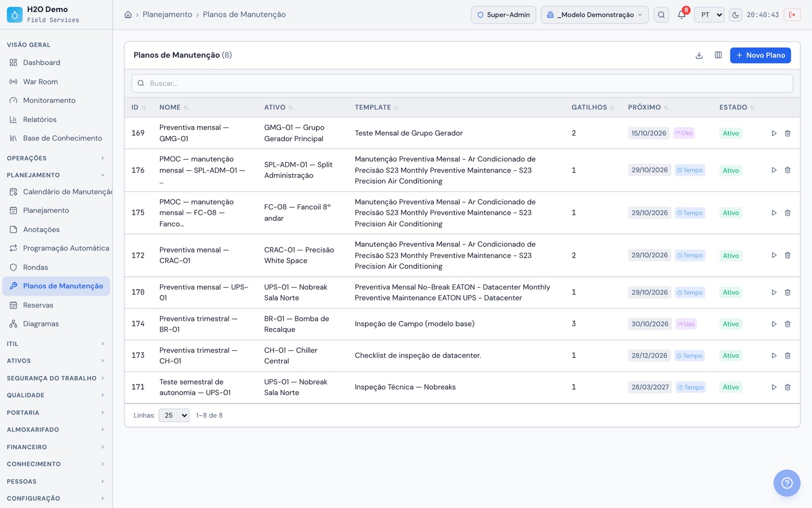Expand the ATIVOS sidebar section
The width and height of the screenshot is (812, 508).
pos(56,361)
